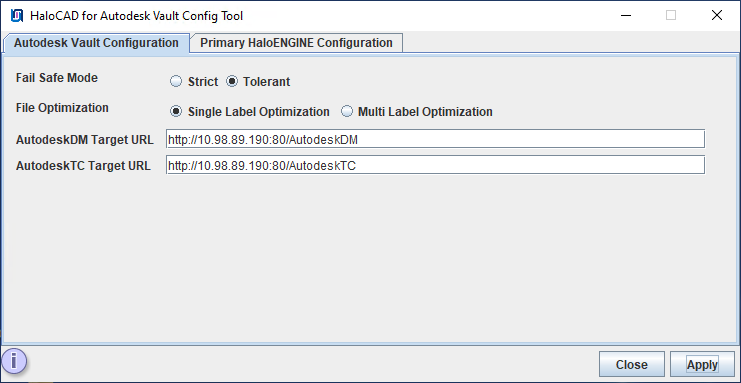
Task: Click the AutodeskTC Target URL label text
Action: (x=83, y=166)
